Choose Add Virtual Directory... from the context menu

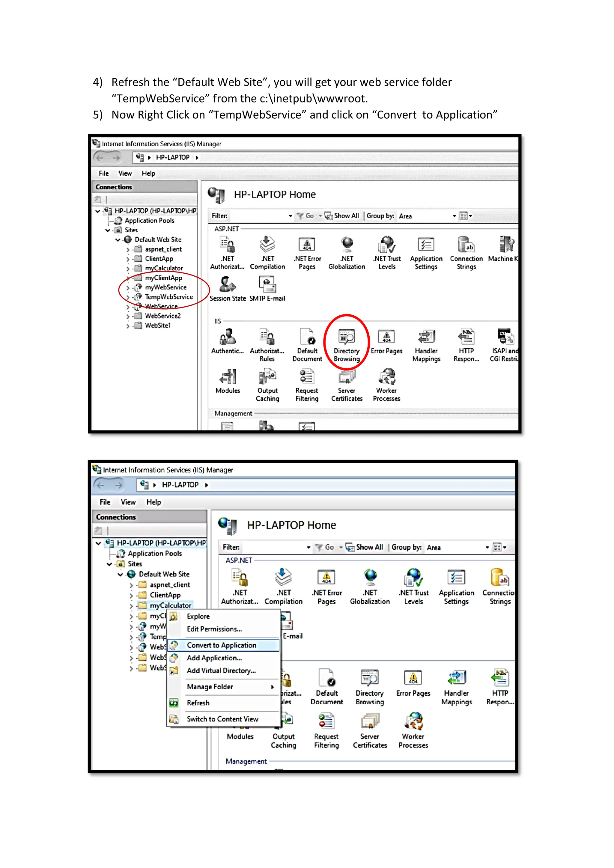[x=223, y=671]
